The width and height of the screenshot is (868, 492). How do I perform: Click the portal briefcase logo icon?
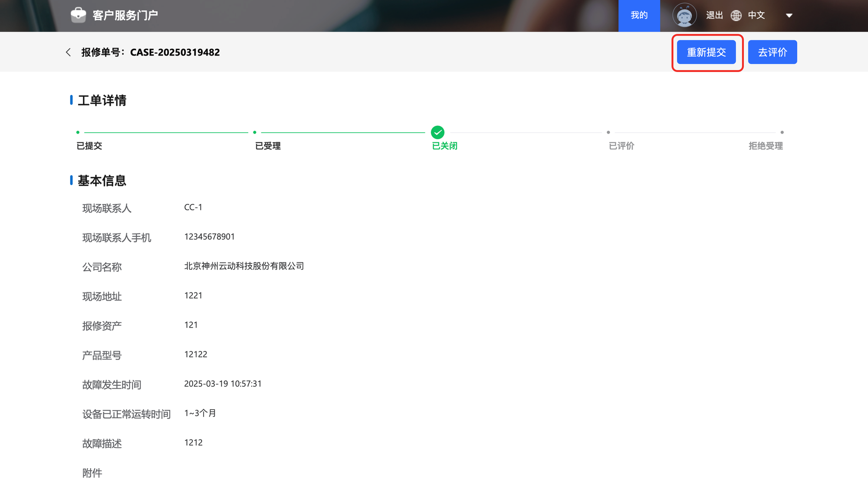coord(79,15)
